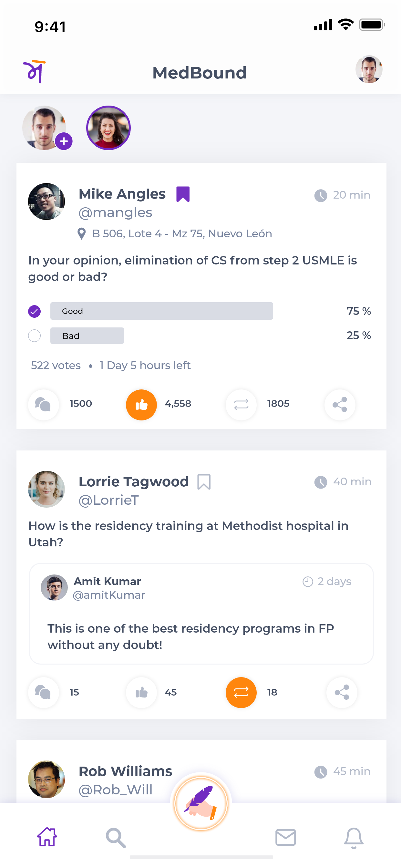
Task: Tap the MedBound logo icon
Action: coord(34,71)
